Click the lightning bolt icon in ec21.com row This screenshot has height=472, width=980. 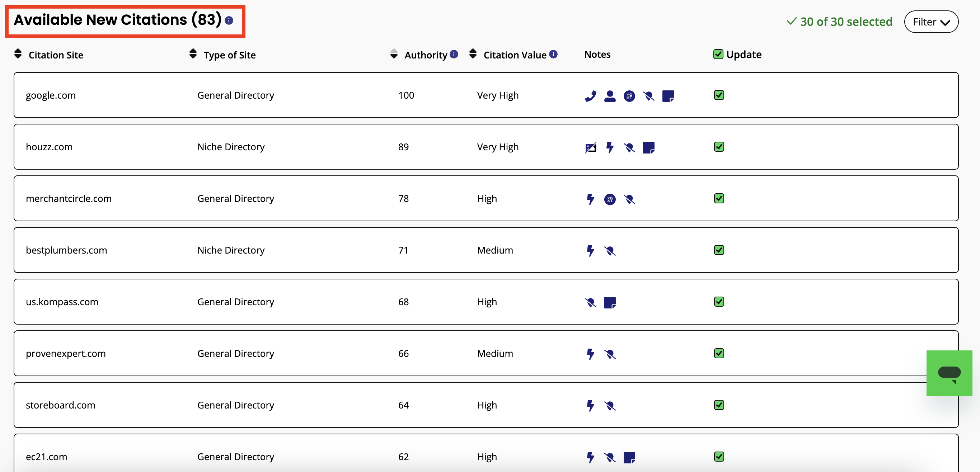pyautogui.click(x=590, y=458)
